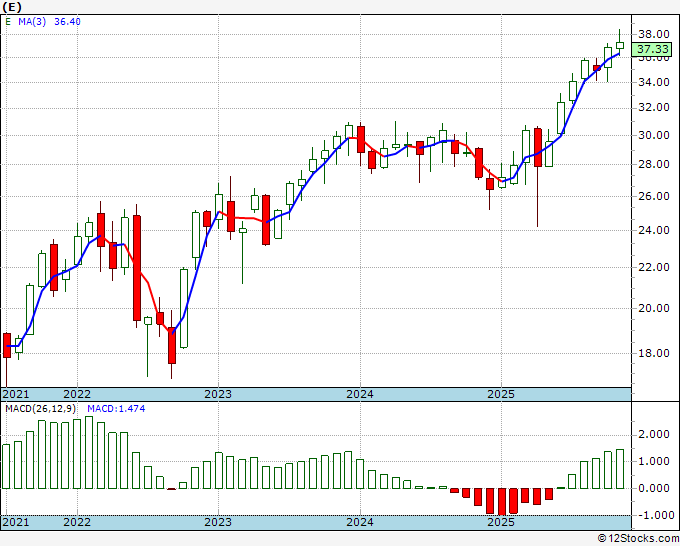Click the 18.00 price axis label
This screenshot has width=680, height=546.
point(654,353)
